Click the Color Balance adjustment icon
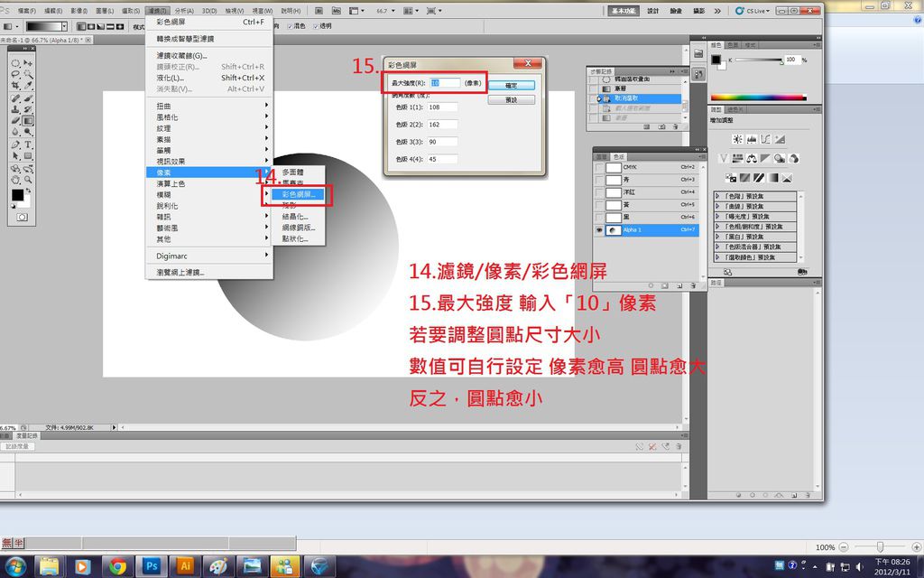 click(752, 159)
